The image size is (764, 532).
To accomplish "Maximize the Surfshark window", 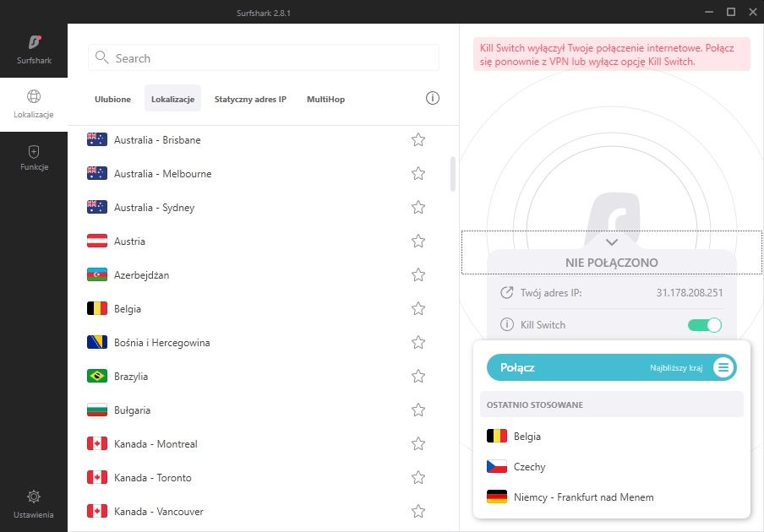I will click(x=731, y=12).
